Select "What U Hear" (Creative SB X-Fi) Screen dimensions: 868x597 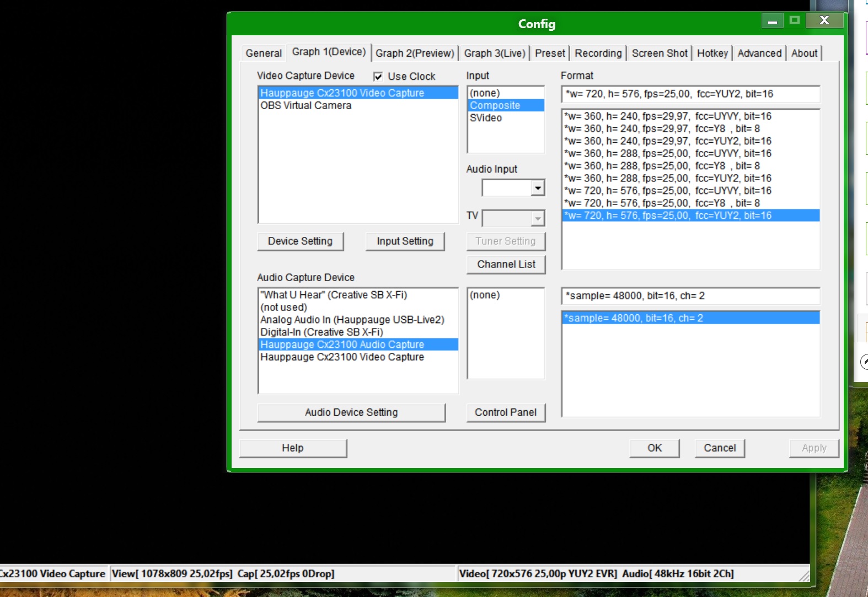tap(358, 295)
